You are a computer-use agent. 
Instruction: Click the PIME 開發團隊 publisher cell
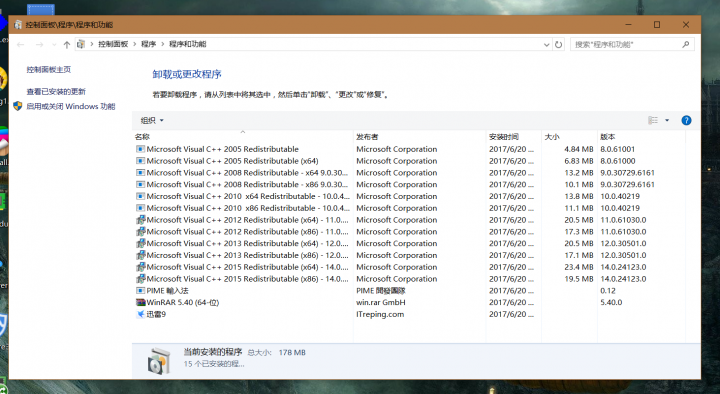[381, 291]
